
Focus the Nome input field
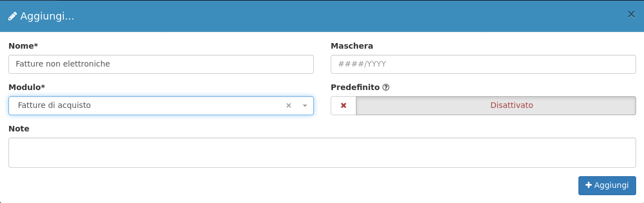point(161,64)
